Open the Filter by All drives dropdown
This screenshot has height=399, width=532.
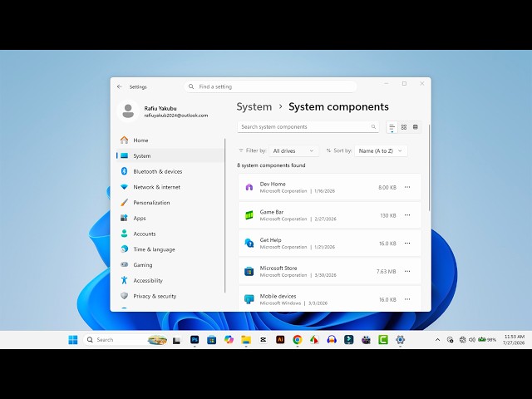(x=293, y=151)
